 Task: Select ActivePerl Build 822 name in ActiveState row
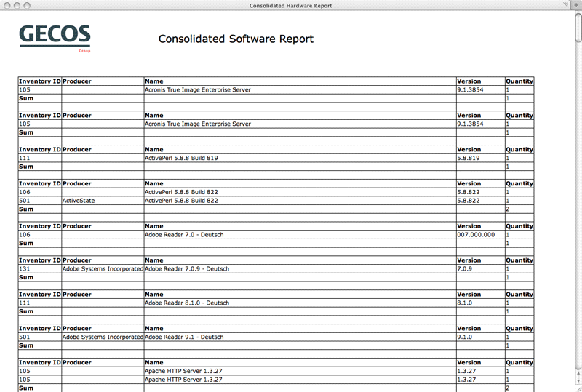(x=181, y=201)
